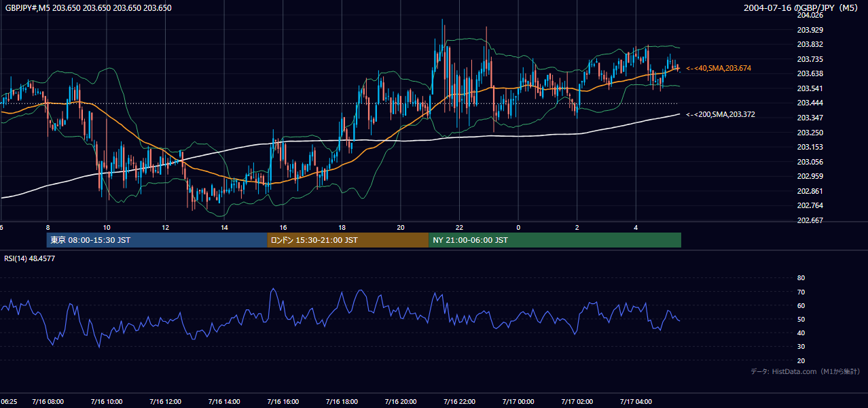Click hour 22 on the price chart axis
This screenshot has height=408, width=868.
click(459, 227)
